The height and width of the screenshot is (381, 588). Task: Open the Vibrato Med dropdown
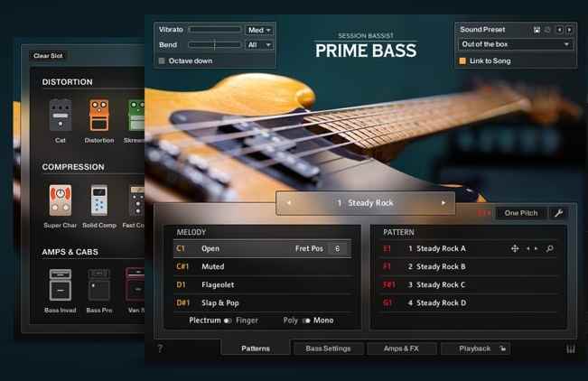(x=259, y=30)
